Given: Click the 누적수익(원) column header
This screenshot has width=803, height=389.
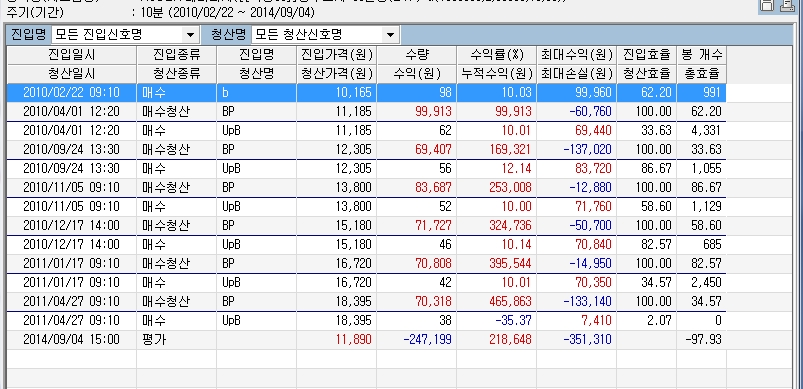Looking at the screenshot, I should pyautogui.click(x=496, y=74).
